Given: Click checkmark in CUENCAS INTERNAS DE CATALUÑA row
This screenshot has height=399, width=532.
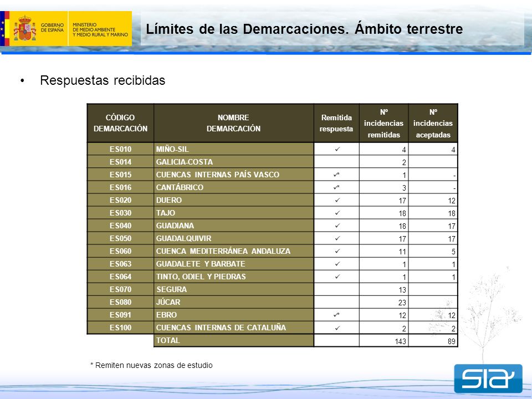Looking at the screenshot, I should (337, 328).
